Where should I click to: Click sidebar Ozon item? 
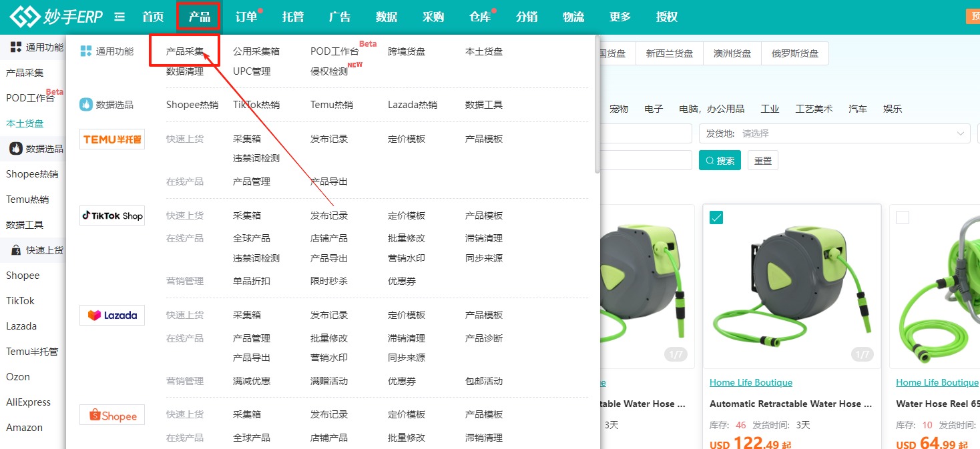point(18,377)
